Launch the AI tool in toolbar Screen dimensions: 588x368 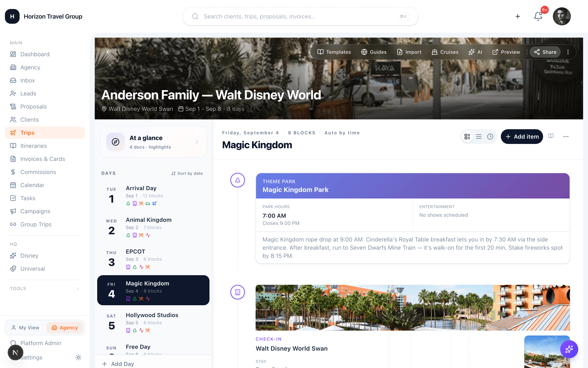476,52
